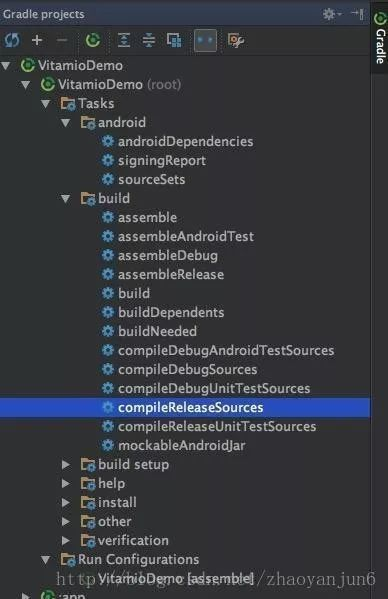Toggle the offline mode button

pyautogui.click(x=205, y=40)
